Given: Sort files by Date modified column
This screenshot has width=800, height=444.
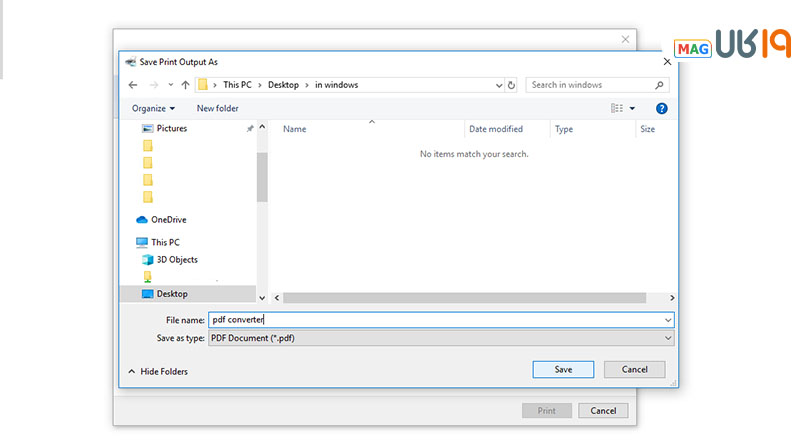Looking at the screenshot, I should [496, 129].
